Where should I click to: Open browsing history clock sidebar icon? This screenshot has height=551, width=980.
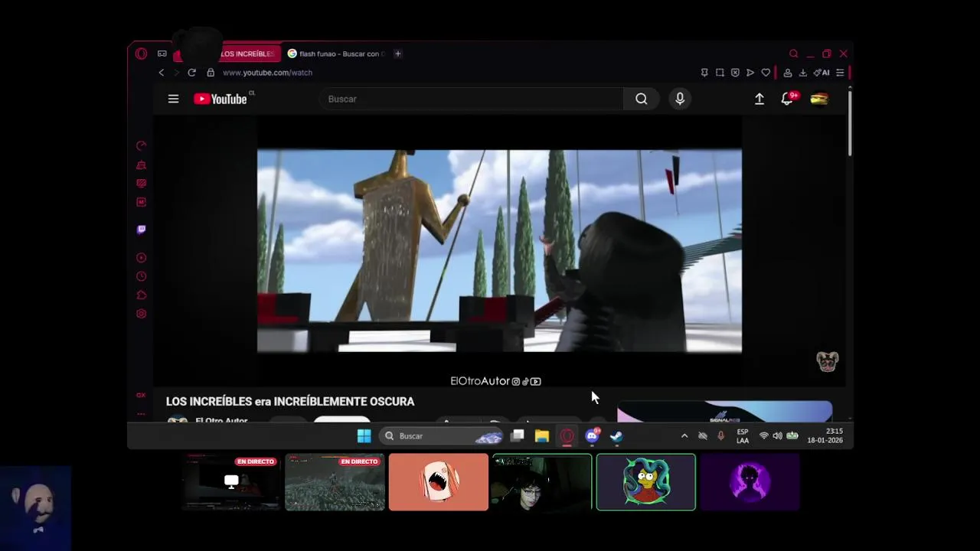coord(141,276)
